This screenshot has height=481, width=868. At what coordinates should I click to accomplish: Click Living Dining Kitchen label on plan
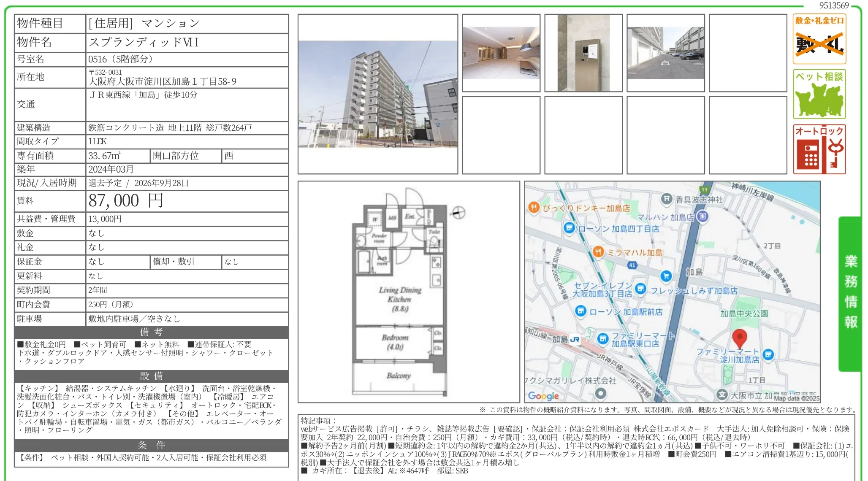point(399,299)
